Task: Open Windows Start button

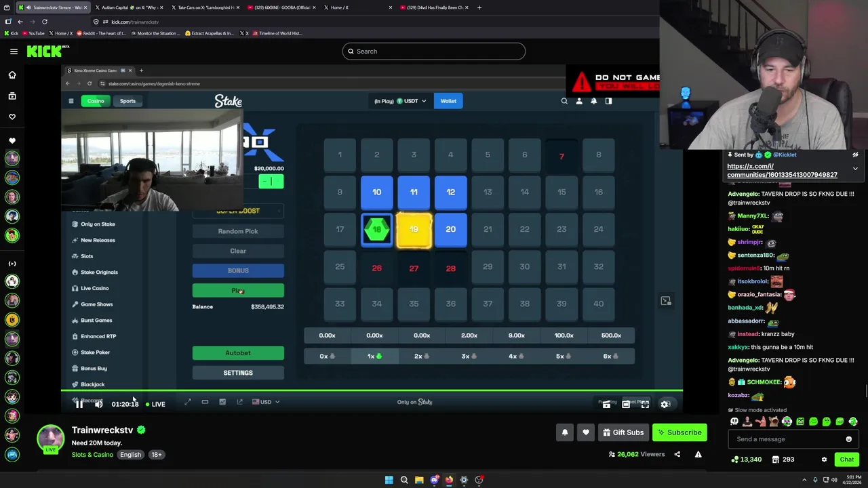Action: [389, 480]
